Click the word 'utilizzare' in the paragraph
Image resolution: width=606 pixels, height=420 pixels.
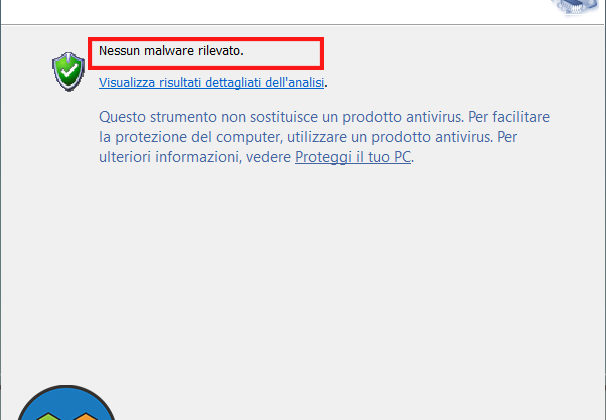pos(317,137)
